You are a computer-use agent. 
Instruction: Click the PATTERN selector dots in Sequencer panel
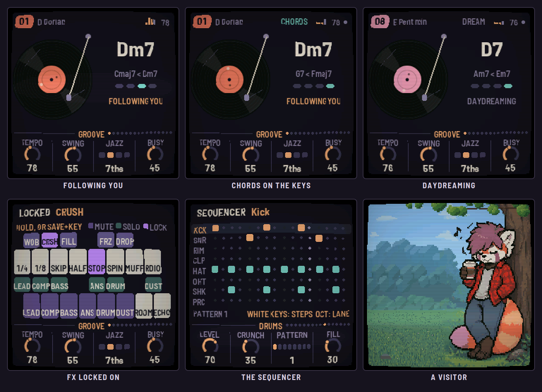(x=292, y=347)
